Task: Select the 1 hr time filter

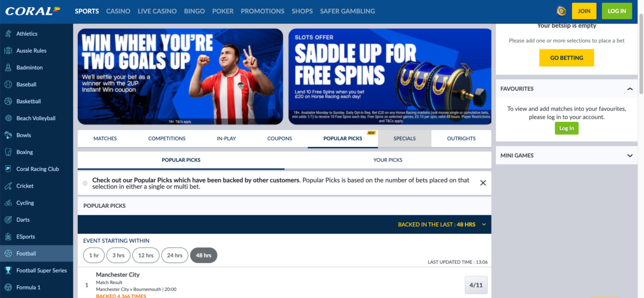Action: pos(94,256)
